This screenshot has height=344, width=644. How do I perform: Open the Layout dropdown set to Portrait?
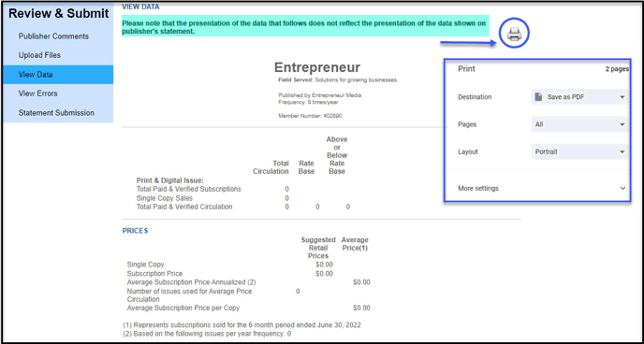[580, 151]
